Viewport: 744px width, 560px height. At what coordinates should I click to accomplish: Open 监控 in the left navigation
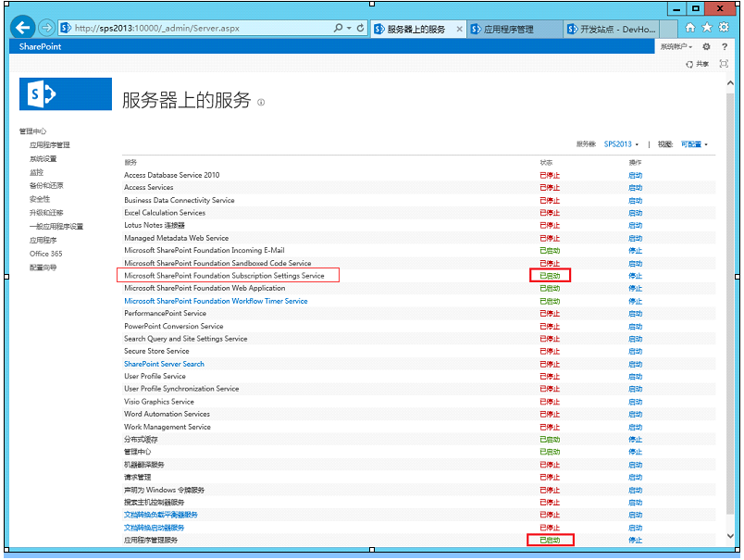point(36,172)
